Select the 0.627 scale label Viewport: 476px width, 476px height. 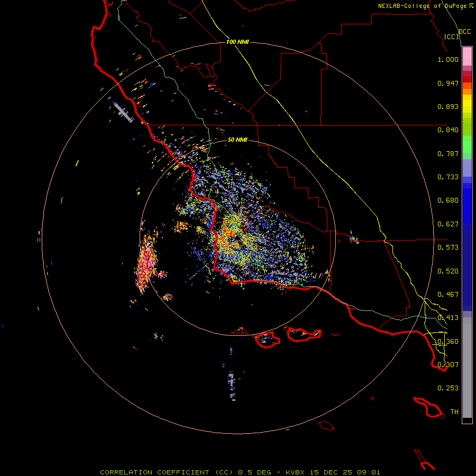(448, 224)
